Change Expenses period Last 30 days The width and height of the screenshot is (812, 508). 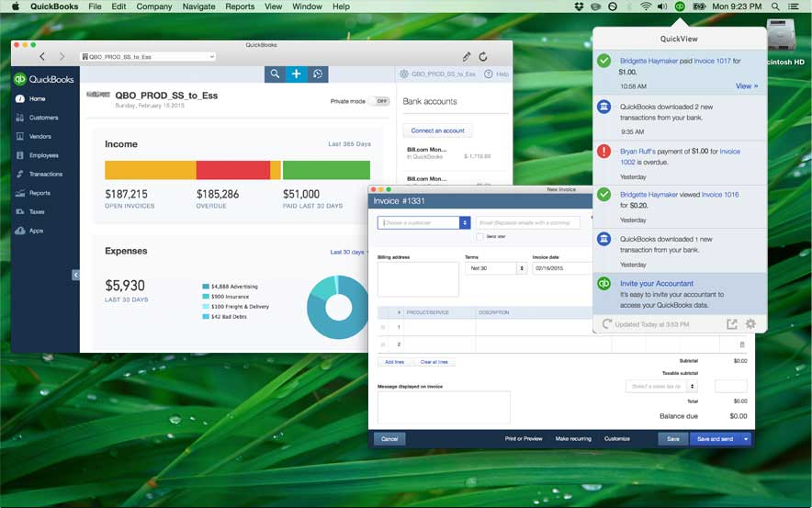[347, 253]
